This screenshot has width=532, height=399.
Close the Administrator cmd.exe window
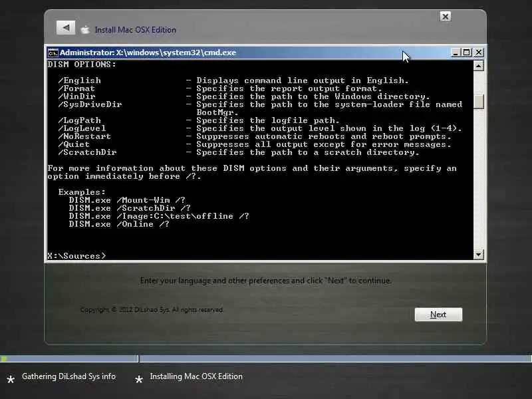coord(478,53)
